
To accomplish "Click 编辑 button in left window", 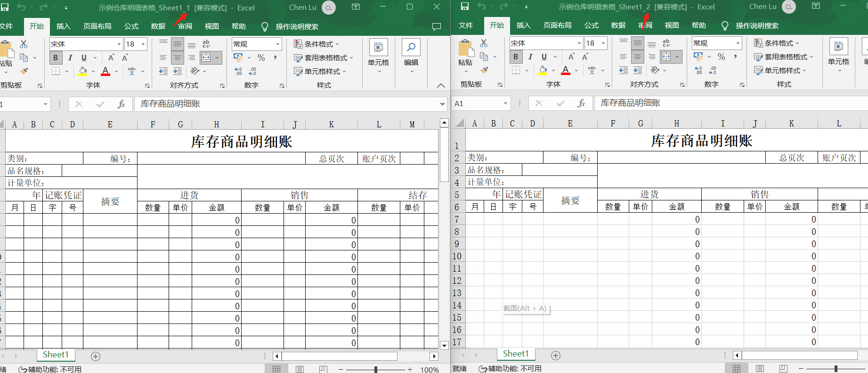I will pos(411,57).
